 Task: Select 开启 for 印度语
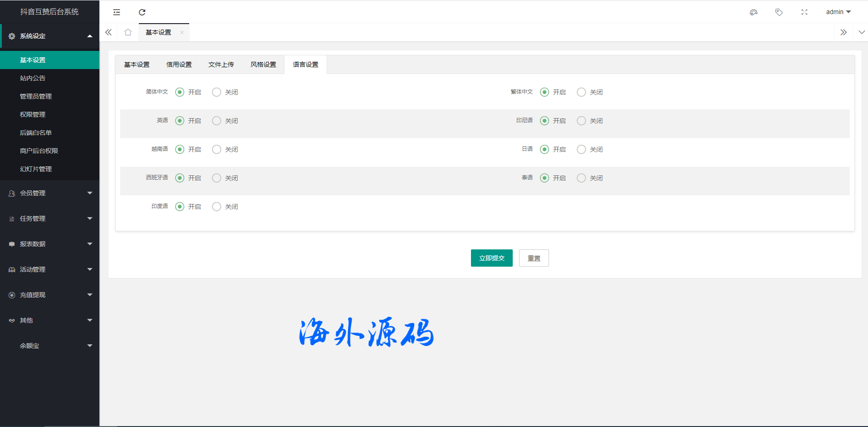point(180,207)
